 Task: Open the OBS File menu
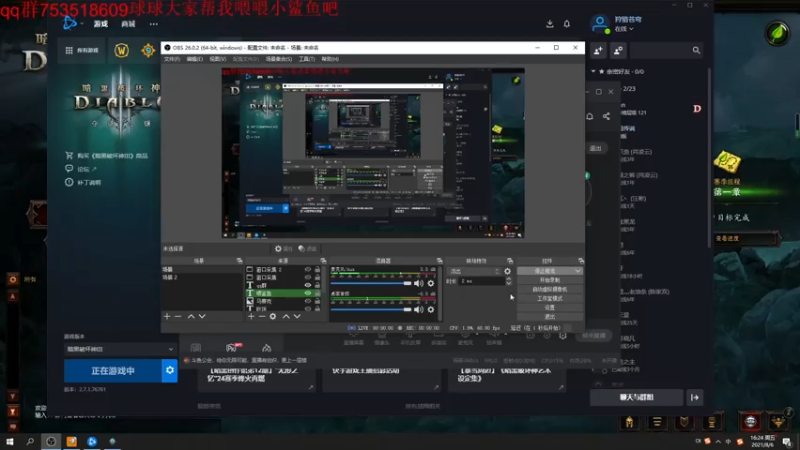pos(171,59)
